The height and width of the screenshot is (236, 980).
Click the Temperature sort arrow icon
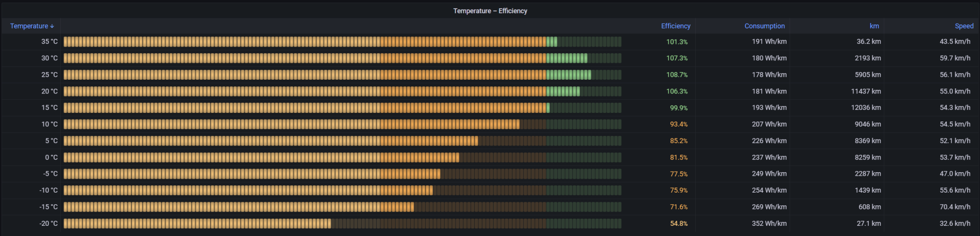[52, 26]
